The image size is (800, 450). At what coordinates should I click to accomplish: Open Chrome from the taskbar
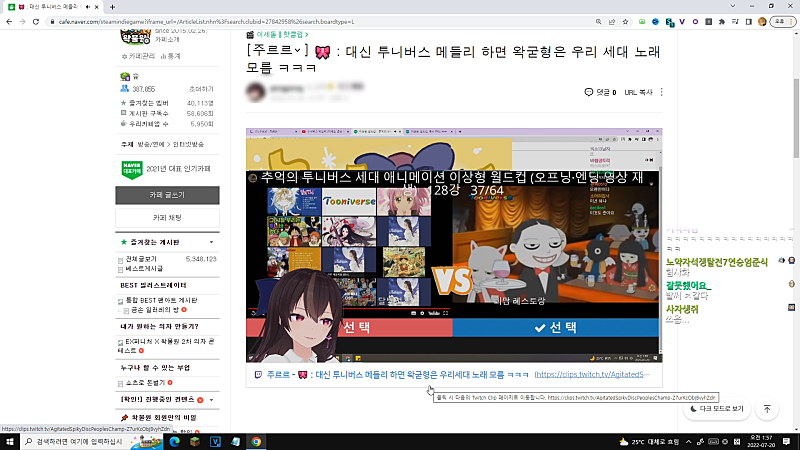pyautogui.click(x=256, y=442)
